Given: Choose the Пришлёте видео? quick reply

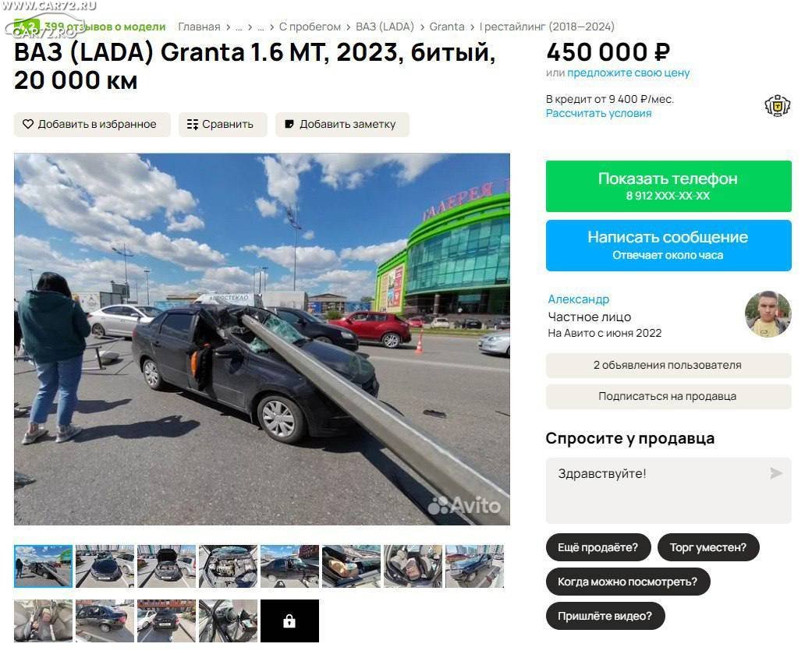Looking at the screenshot, I should (605, 616).
